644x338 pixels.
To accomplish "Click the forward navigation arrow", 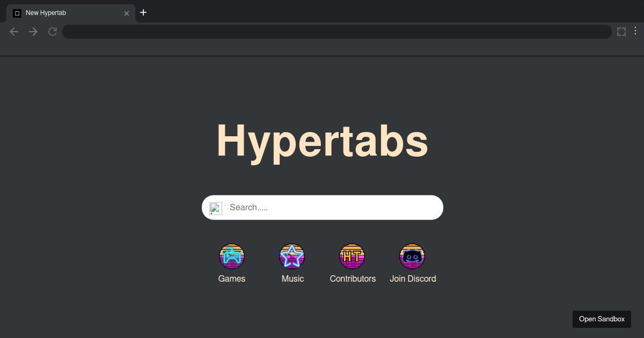I will click(33, 32).
